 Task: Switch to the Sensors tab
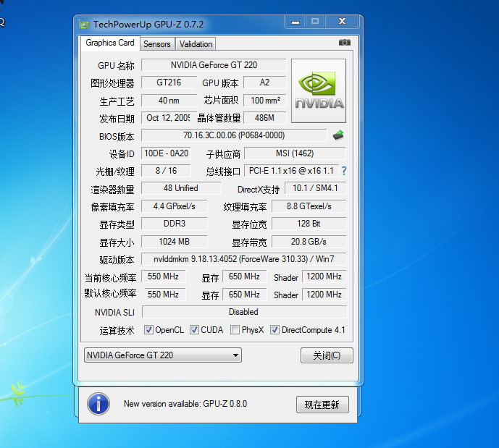(x=157, y=44)
